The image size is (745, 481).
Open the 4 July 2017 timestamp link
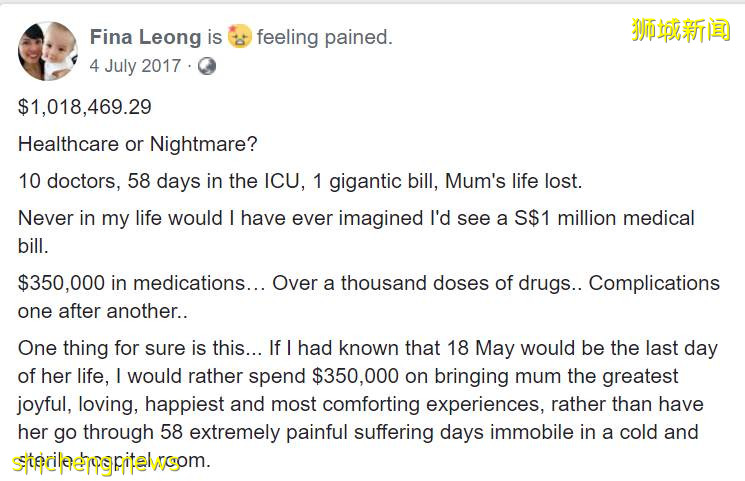click(x=135, y=67)
